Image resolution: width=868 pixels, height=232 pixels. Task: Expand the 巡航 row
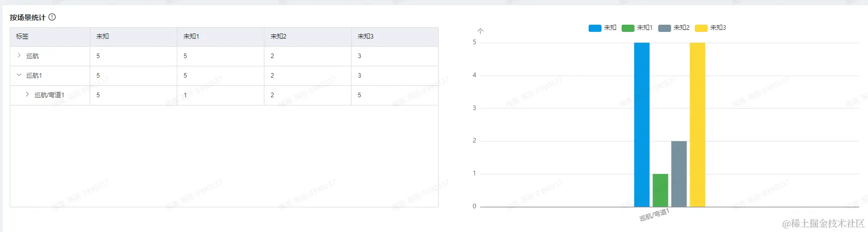point(19,56)
